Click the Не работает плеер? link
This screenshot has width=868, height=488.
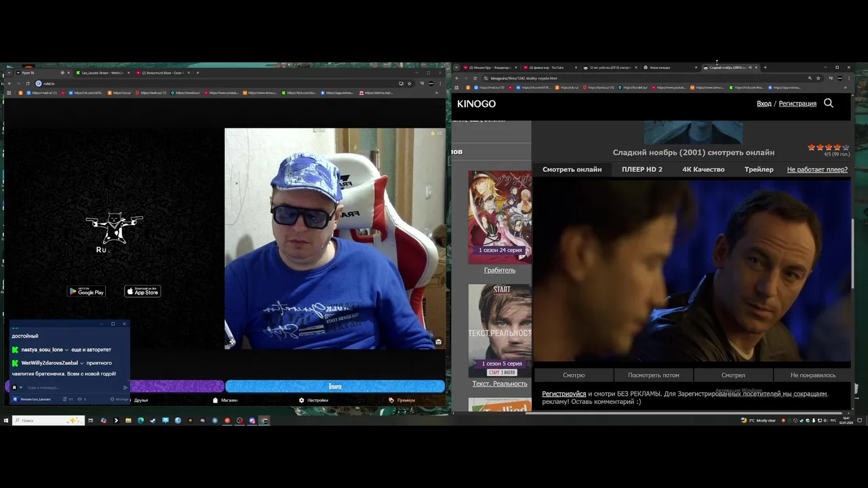click(x=817, y=169)
